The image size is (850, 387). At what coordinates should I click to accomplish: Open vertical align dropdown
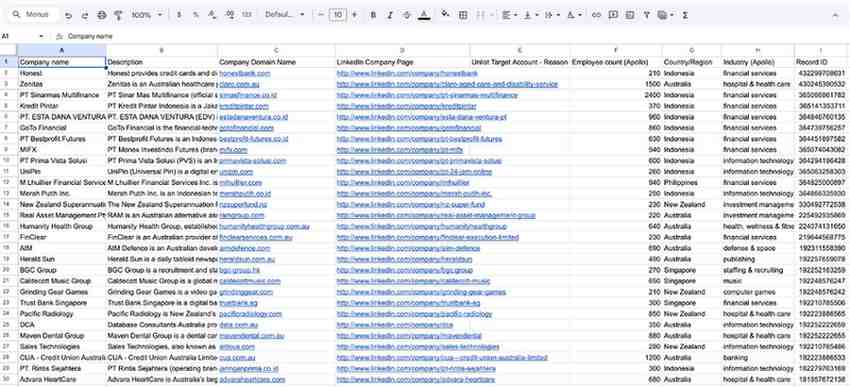tap(530, 15)
